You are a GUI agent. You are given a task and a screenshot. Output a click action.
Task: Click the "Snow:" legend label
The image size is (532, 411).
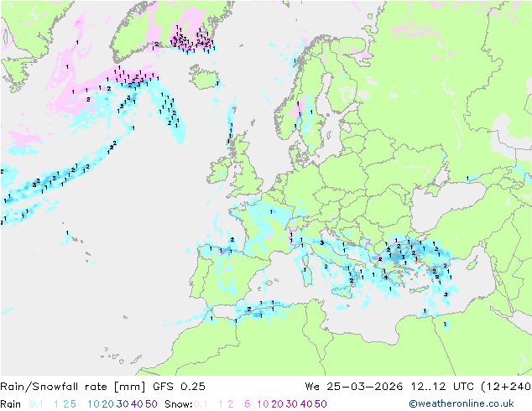tap(179, 404)
